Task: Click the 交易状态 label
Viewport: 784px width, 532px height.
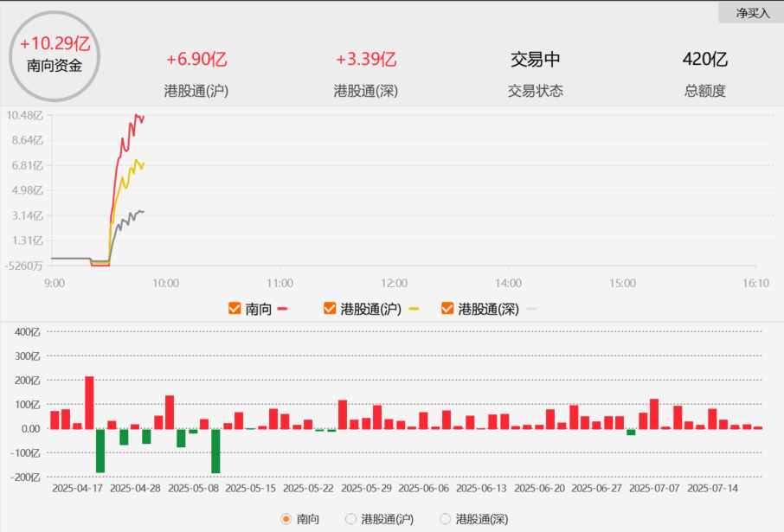Action: 535,91
